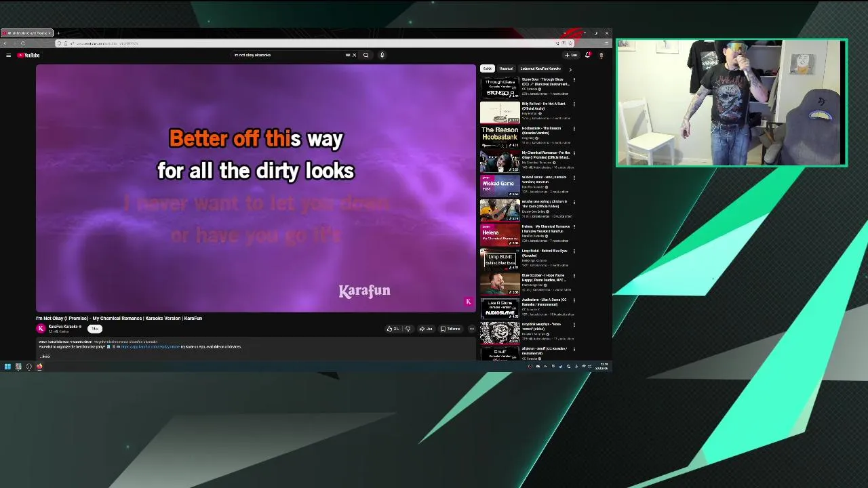Open the round gear-like taskbar icon
The width and height of the screenshot is (868, 488).
point(28,367)
